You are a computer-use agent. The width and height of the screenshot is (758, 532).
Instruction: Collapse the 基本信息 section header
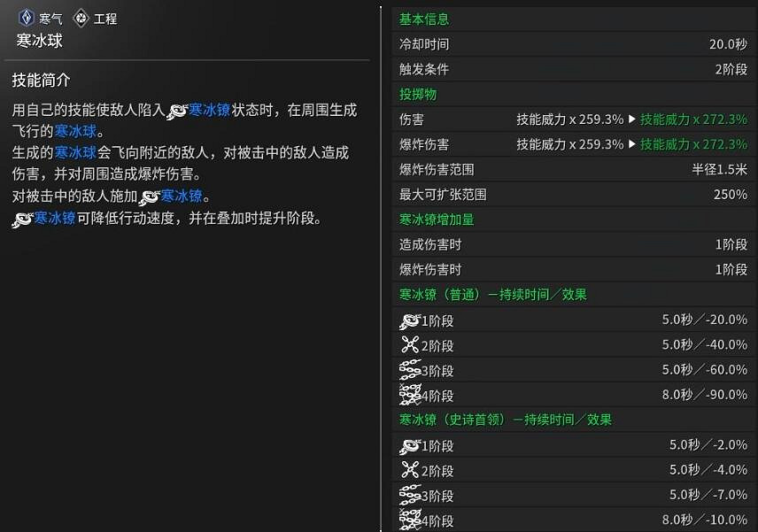pos(424,19)
